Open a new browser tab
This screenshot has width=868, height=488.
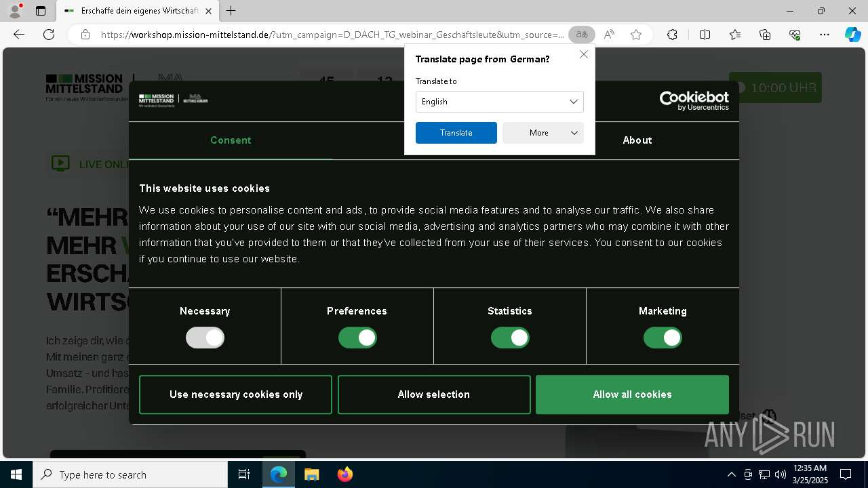[231, 11]
